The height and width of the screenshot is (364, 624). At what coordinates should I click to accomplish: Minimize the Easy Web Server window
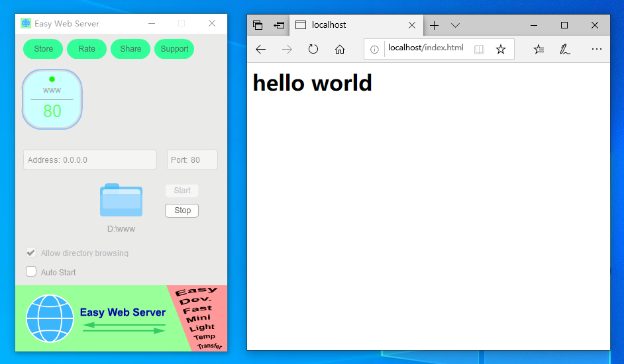(152, 23)
